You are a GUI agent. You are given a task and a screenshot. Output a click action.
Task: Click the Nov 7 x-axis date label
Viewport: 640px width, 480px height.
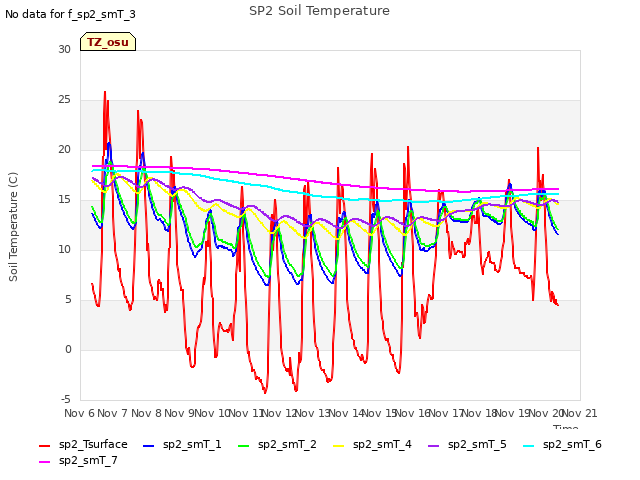click(113, 413)
